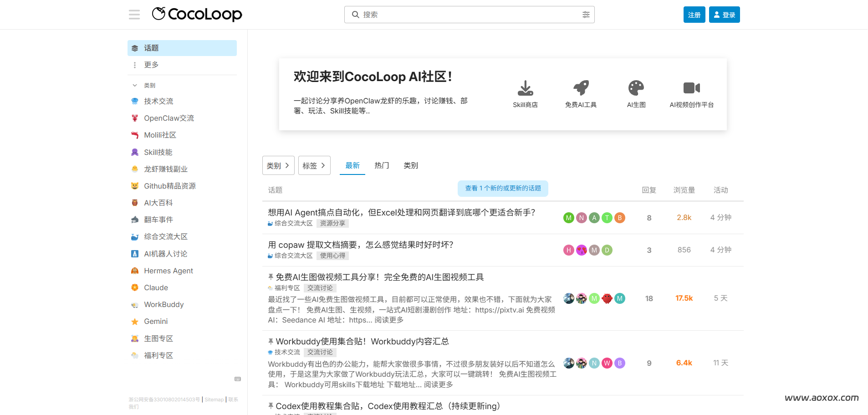Open the copaw 提取文档摘要 topic
The image size is (868, 415).
[x=360, y=245]
